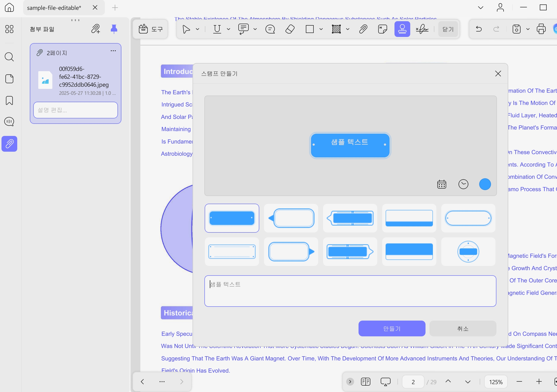Select the Stamp tool in toolbar
This screenshot has width=557, height=392.
402,29
